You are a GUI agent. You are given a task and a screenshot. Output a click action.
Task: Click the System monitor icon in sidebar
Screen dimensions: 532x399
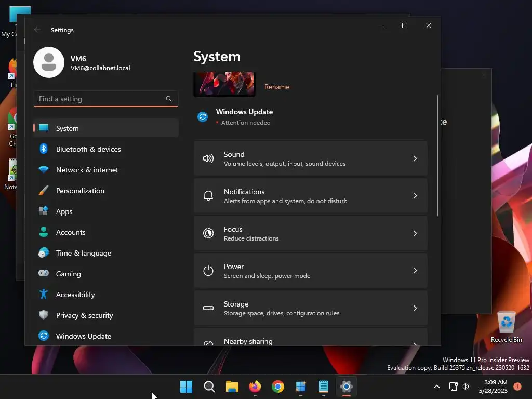pyautogui.click(x=44, y=128)
